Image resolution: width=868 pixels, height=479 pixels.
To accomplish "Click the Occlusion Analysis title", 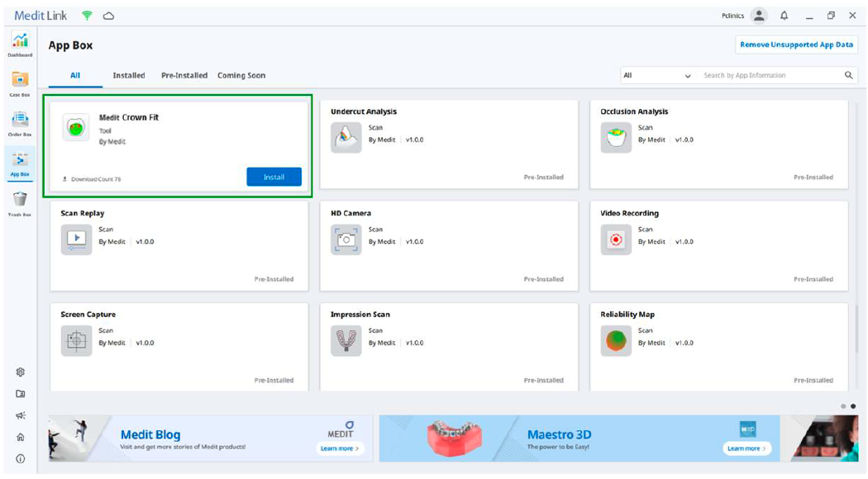I will (x=634, y=111).
